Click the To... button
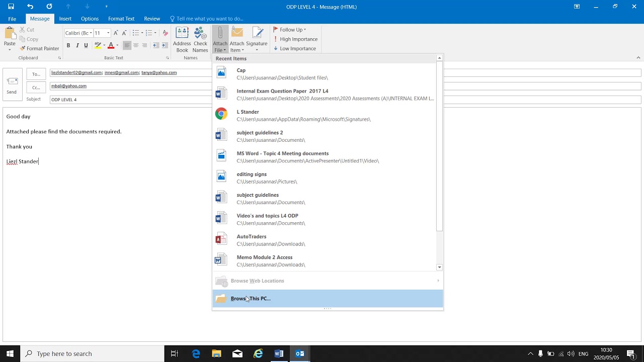 coord(36,74)
